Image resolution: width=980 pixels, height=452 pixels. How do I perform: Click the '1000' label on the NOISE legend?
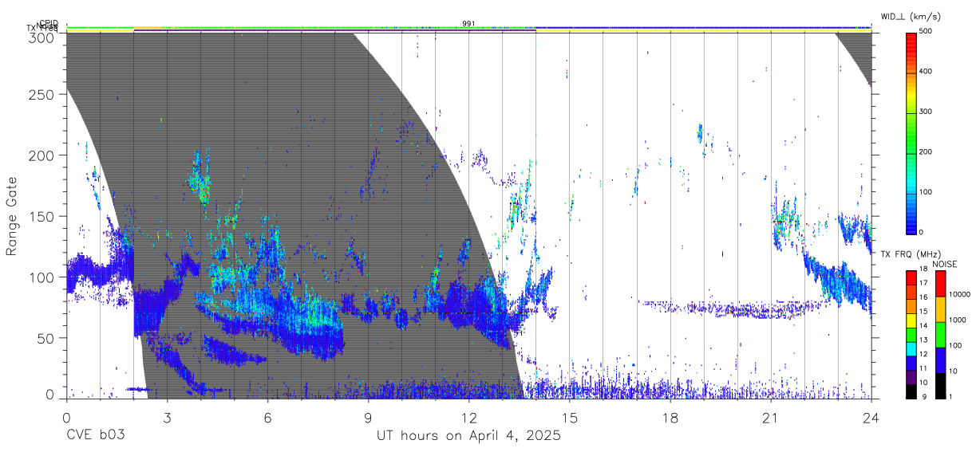coord(958,320)
